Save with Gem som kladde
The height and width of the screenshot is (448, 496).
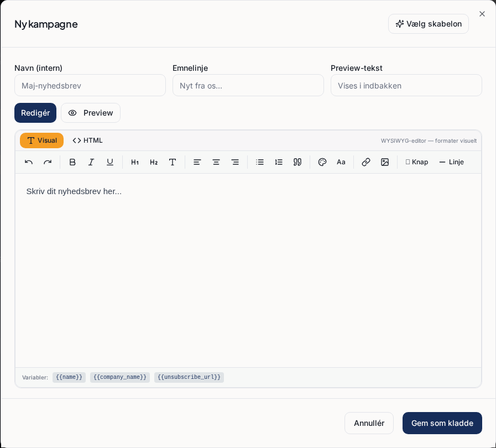442,423
